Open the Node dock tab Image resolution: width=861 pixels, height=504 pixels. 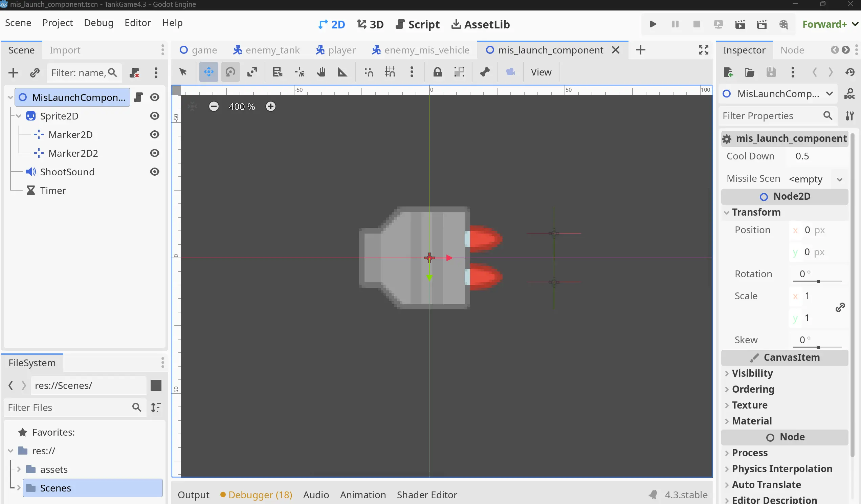coord(792,50)
